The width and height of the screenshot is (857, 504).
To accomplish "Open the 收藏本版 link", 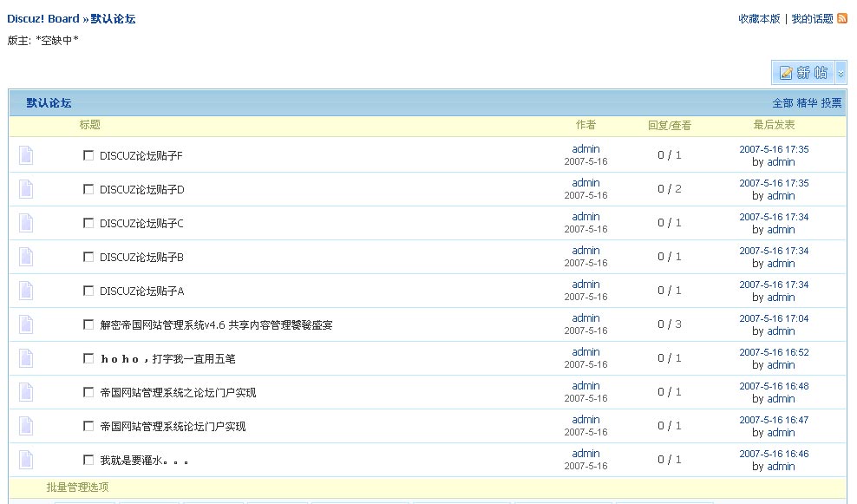I will 759,18.
